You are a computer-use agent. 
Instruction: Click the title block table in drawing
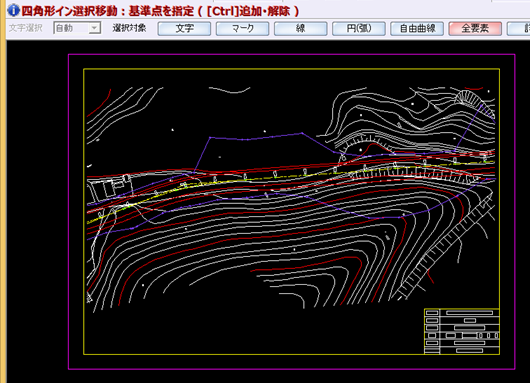point(462,331)
